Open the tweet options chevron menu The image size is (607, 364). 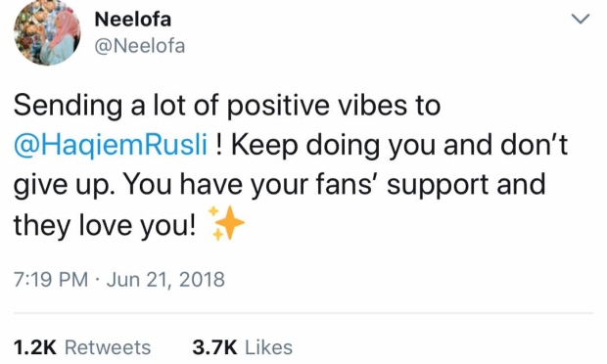coord(581,19)
